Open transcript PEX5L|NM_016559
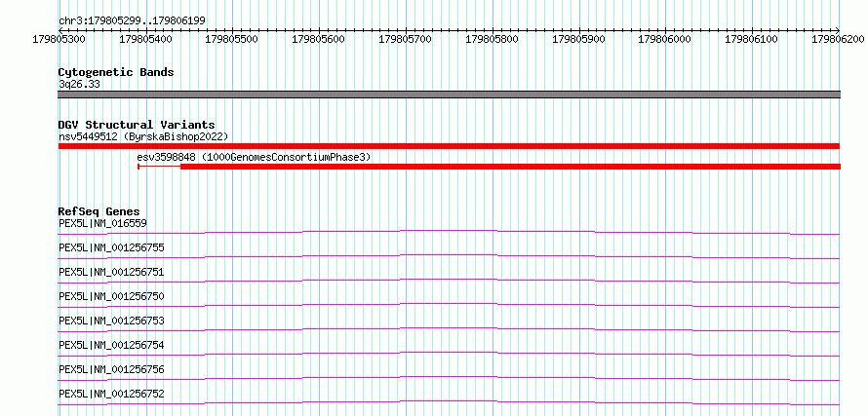This screenshot has width=868, height=416. [103, 223]
